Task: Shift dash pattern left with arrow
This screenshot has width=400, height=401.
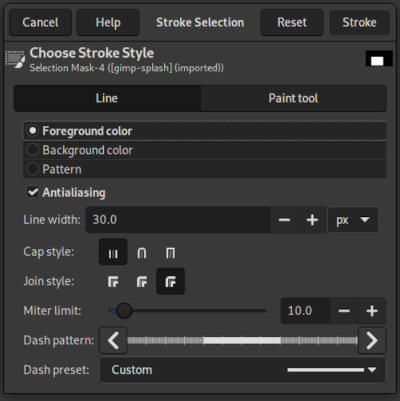Action: 113,340
